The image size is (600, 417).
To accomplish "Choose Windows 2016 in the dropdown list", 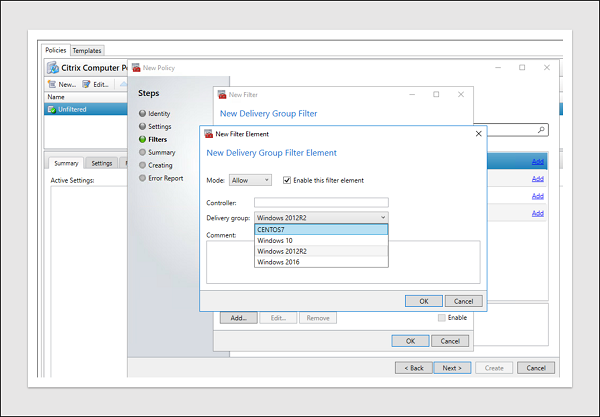I will click(x=320, y=262).
